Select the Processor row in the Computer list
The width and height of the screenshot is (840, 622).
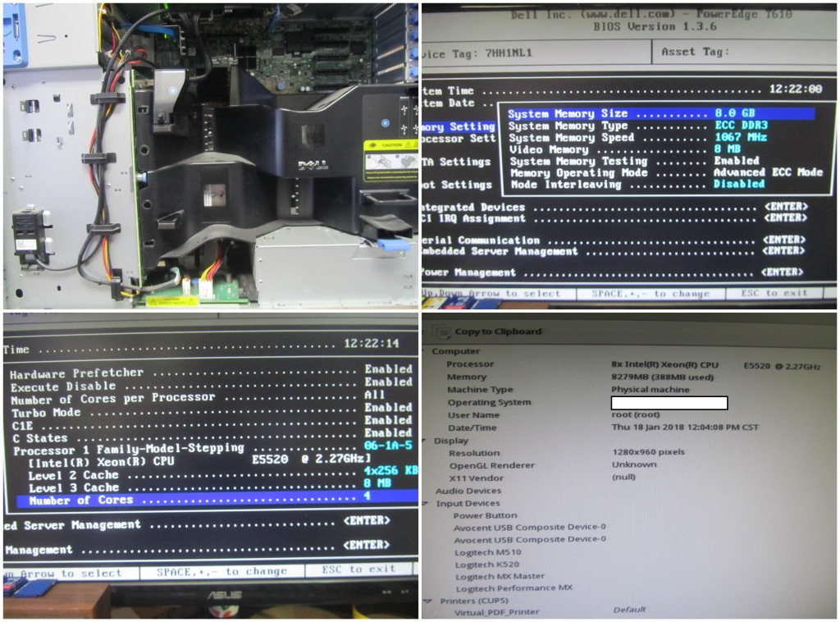[x=632, y=365]
